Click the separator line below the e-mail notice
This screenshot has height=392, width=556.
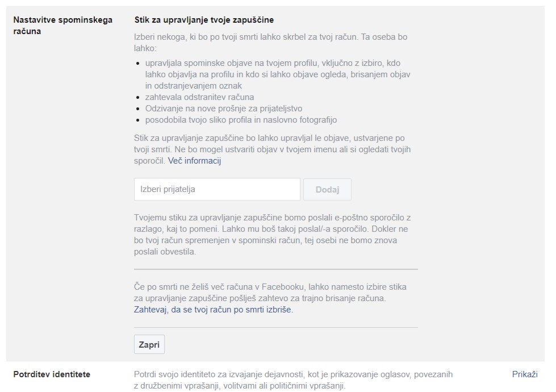275,269
